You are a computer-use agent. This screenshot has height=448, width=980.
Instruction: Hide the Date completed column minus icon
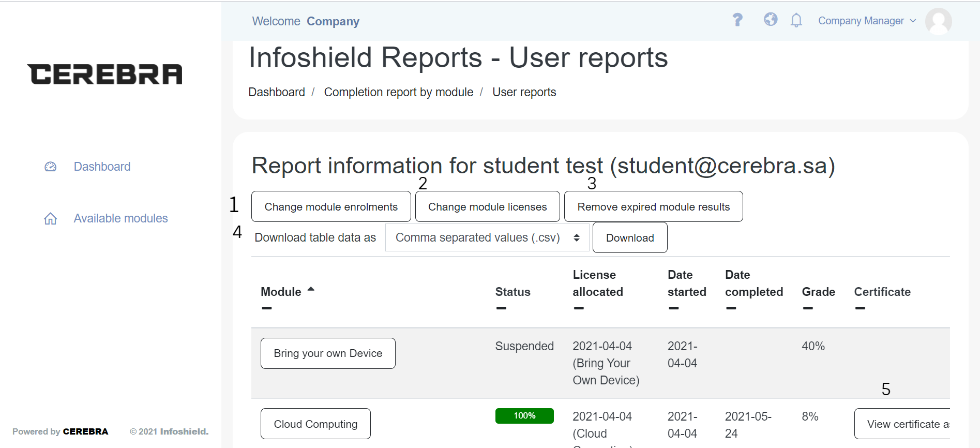731,308
